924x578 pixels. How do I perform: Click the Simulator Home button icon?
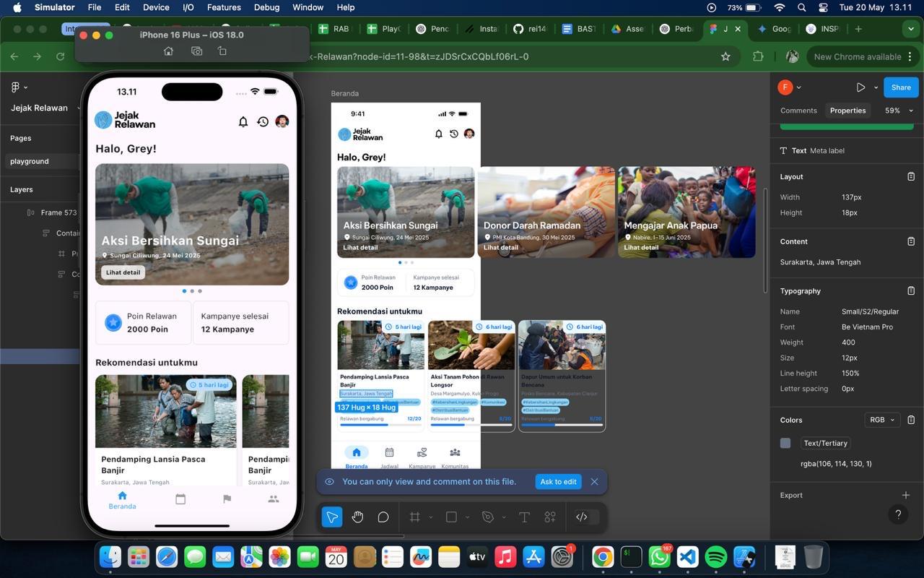pyautogui.click(x=168, y=51)
